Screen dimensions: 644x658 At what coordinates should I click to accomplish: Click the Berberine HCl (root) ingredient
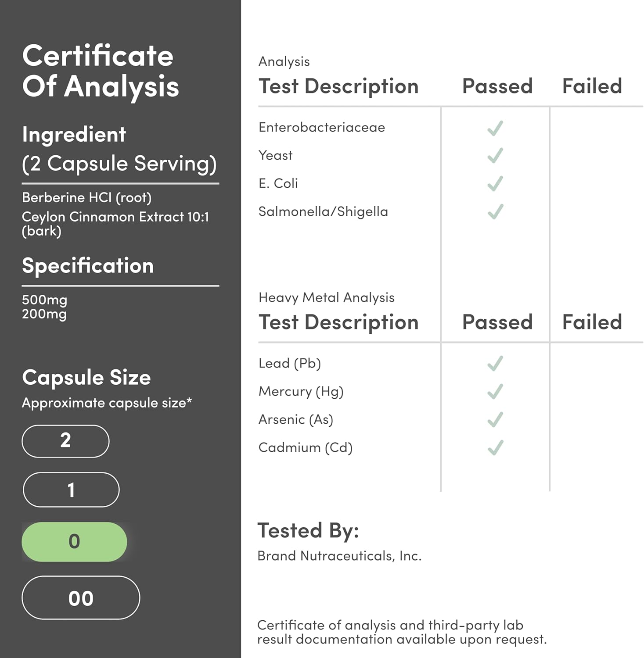(x=86, y=197)
